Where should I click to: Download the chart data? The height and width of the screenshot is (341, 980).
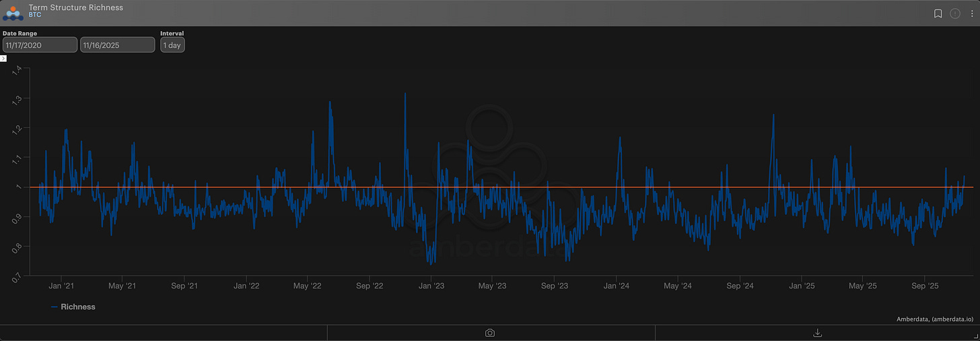(x=818, y=333)
